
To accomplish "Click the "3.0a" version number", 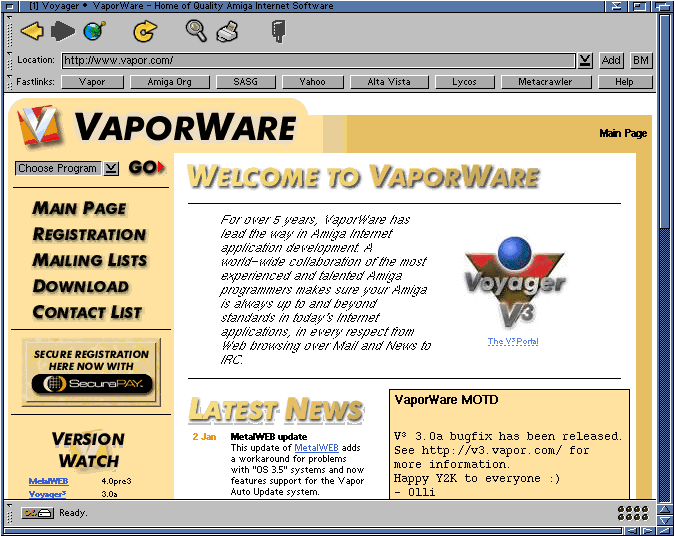I will pyautogui.click(x=109, y=494).
